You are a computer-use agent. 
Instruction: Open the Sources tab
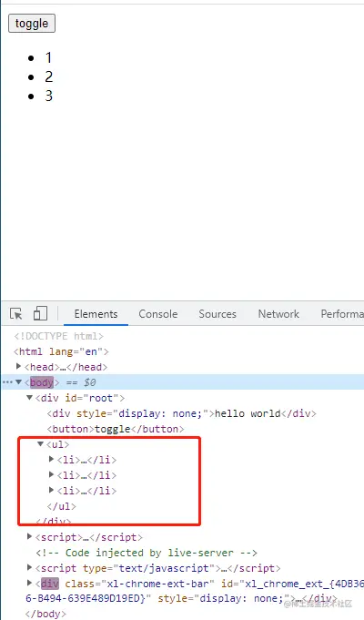(x=217, y=314)
